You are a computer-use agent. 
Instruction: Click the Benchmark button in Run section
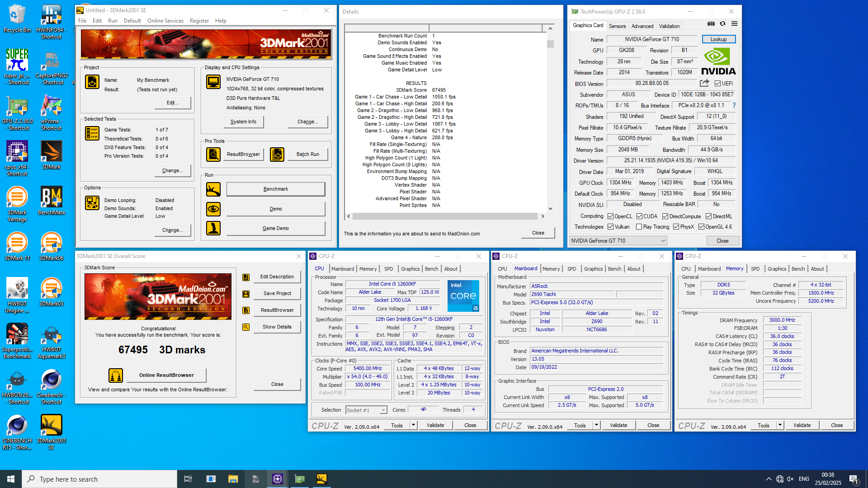276,189
